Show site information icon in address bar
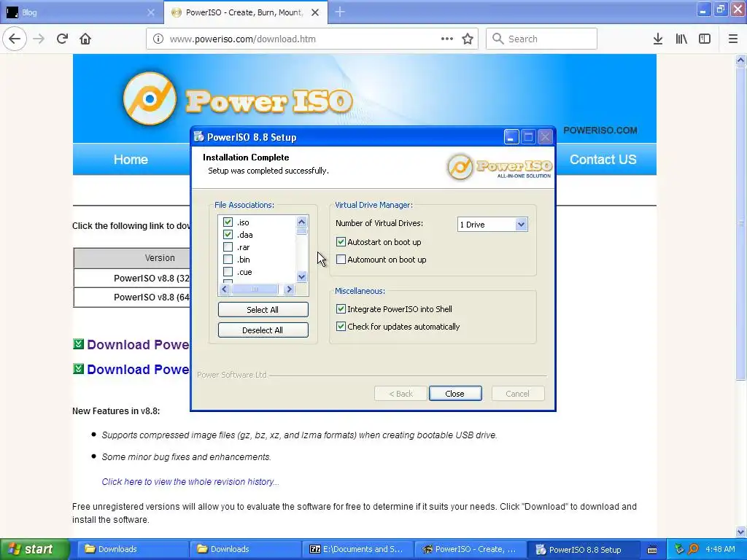The image size is (747, 560). pos(158,39)
